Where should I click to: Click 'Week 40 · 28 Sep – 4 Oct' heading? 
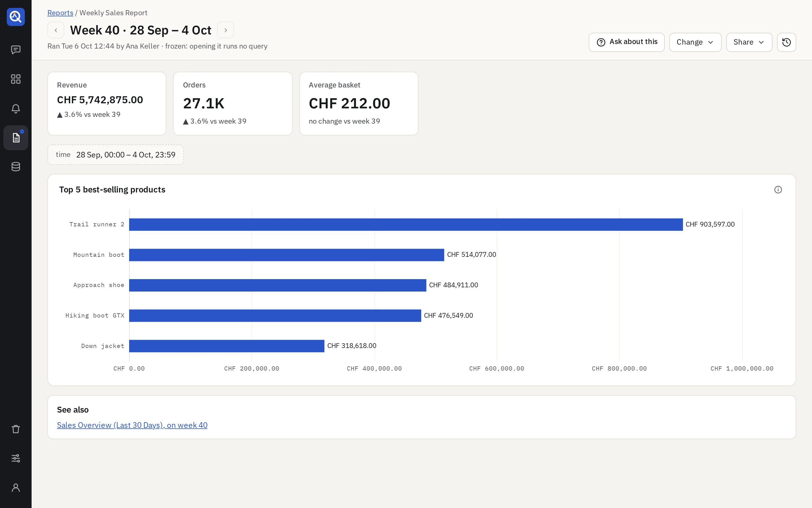pos(141,30)
